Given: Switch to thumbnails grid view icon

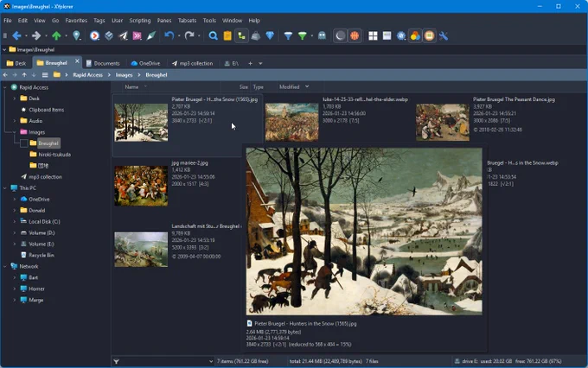Looking at the screenshot, I should pos(373,35).
